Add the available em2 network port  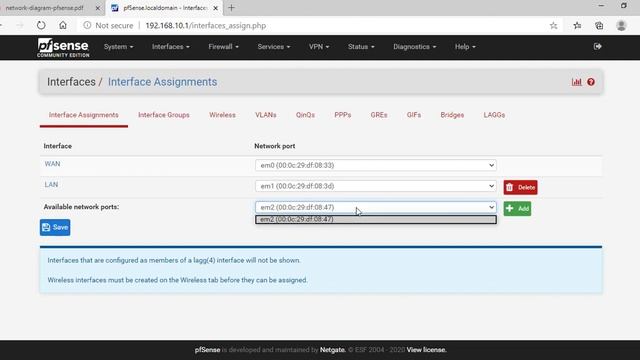pyautogui.click(x=517, y=209)
